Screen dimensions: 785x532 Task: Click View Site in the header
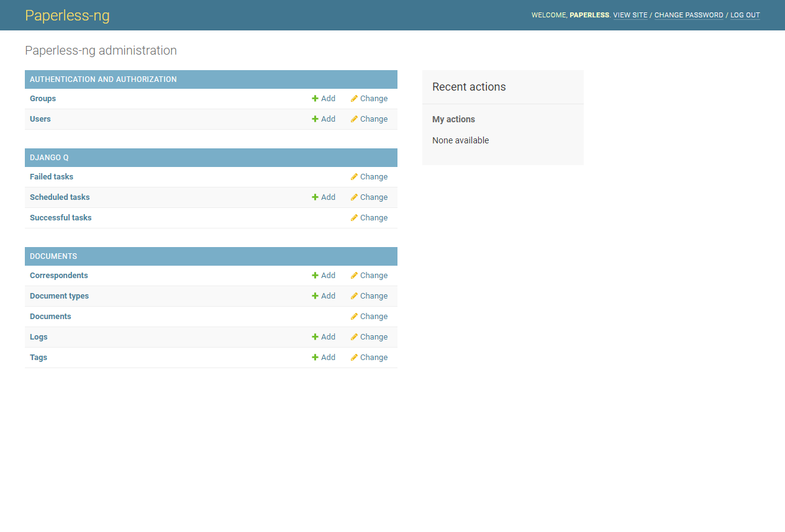click(x=630, y=15)
